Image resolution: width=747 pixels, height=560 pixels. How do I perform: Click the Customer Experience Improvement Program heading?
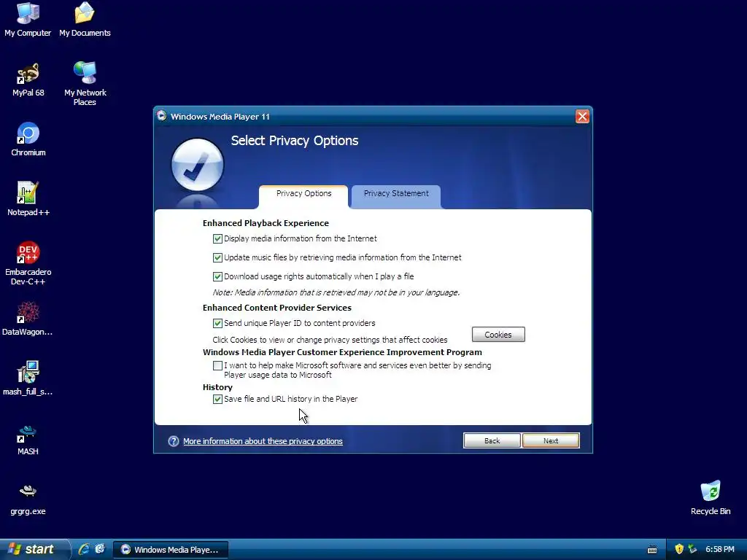[x=342, y=352]
